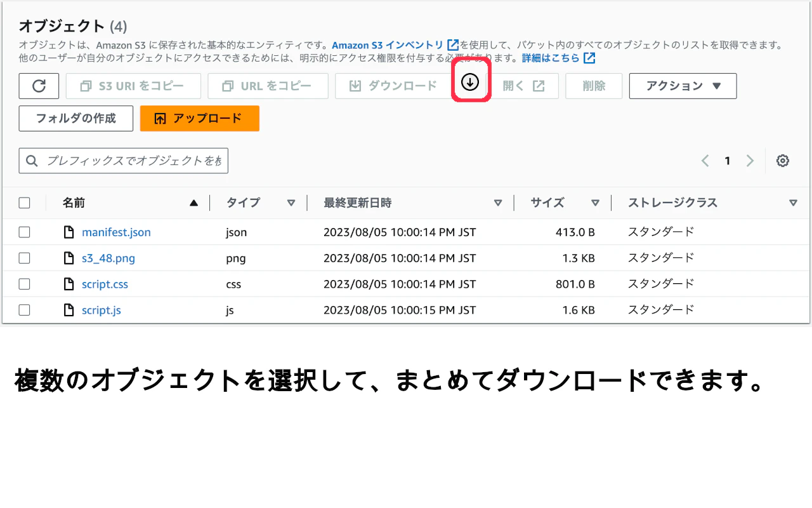Viewport: 812px width, 508px height.
Task: Click the 801.0 B size cell
Action: [575, 284]
